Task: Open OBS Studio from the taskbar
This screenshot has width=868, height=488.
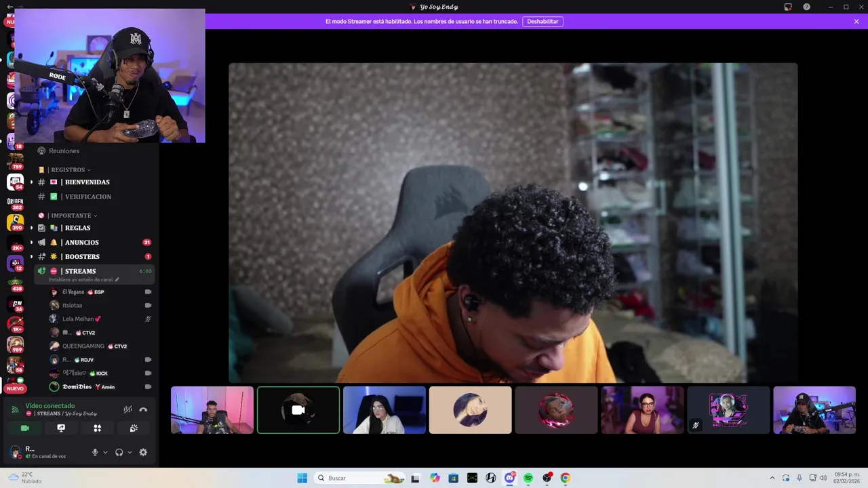Action: point(547,478)
